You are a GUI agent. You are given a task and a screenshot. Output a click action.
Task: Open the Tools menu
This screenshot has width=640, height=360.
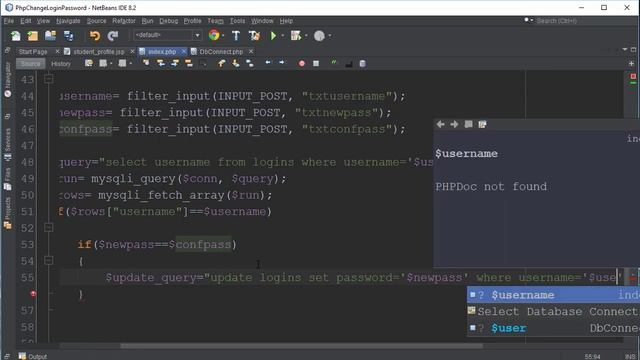point(237,21)
